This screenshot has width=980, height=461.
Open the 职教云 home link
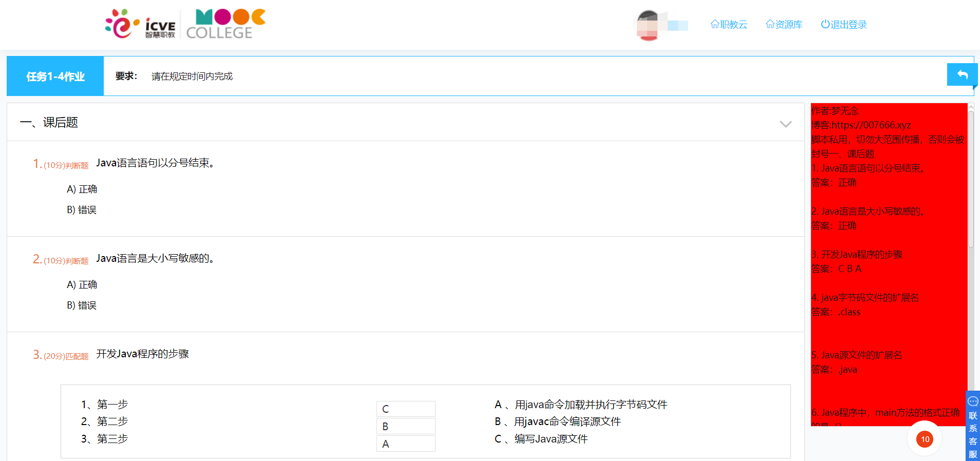coord(729,25)
